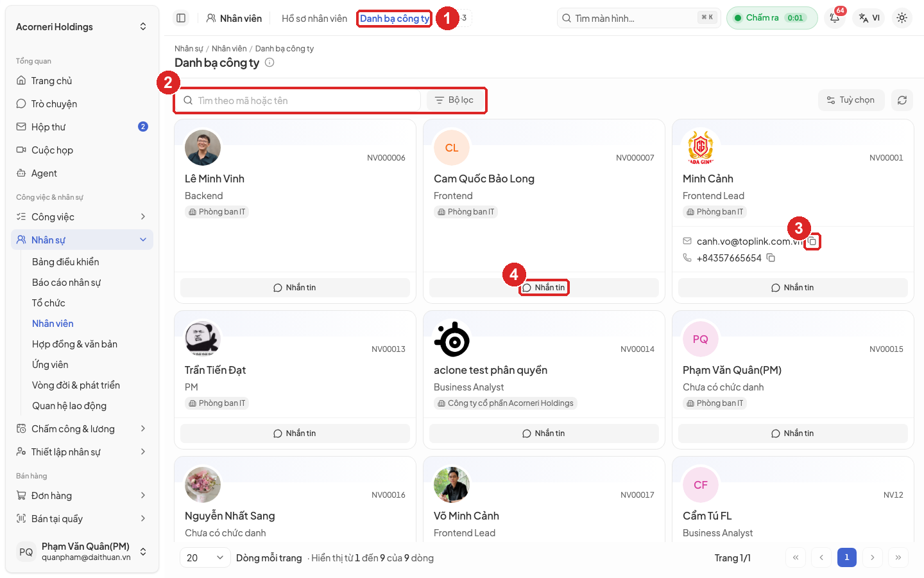Toggle the sidebar collapse icon

point(181,18)
